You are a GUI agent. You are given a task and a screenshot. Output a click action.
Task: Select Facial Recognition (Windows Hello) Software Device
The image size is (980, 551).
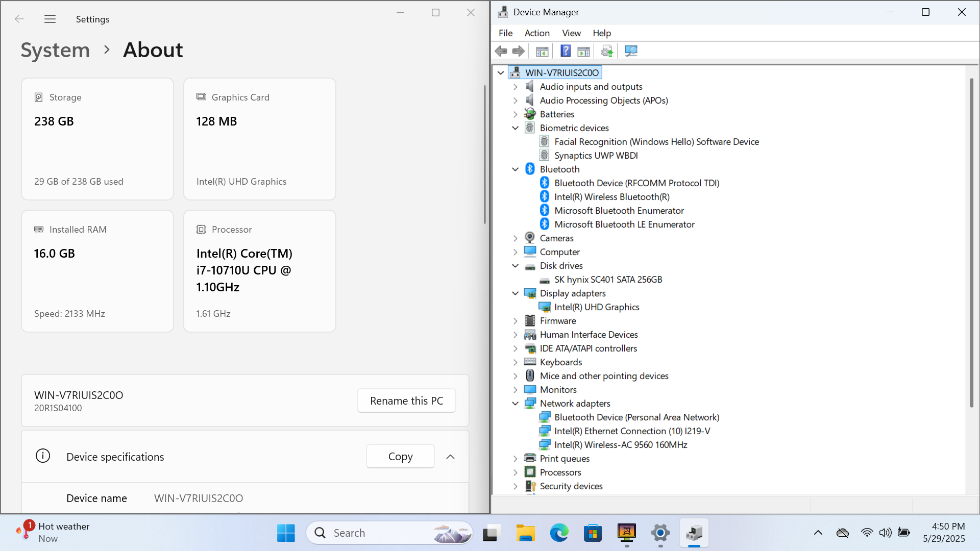point(656,142)
